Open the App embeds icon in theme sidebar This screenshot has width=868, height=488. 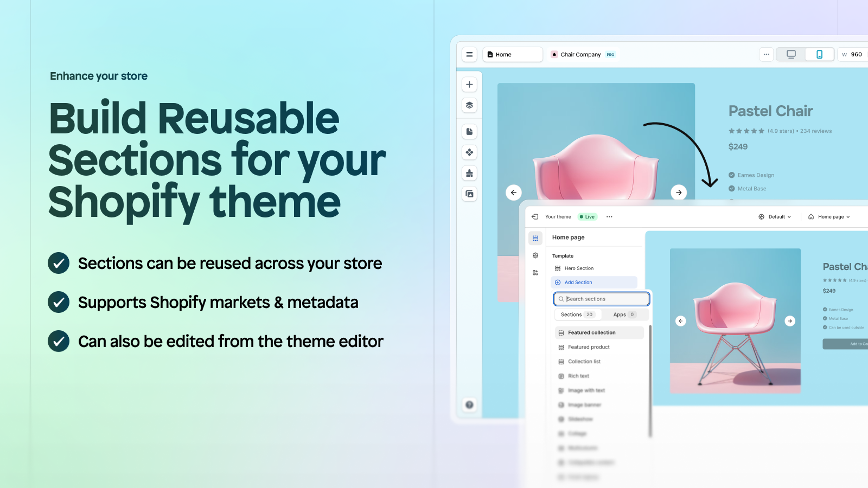535,272
